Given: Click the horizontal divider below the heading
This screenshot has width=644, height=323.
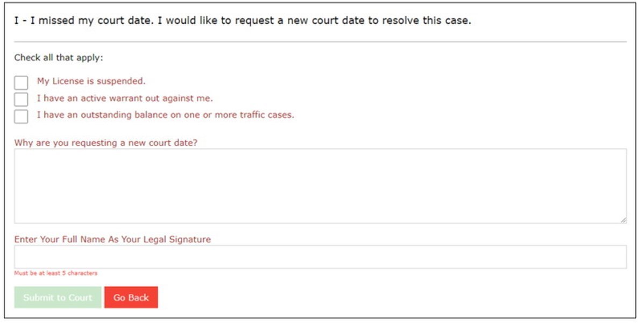Looking at the screenshot, I should [x=320, y=41].
